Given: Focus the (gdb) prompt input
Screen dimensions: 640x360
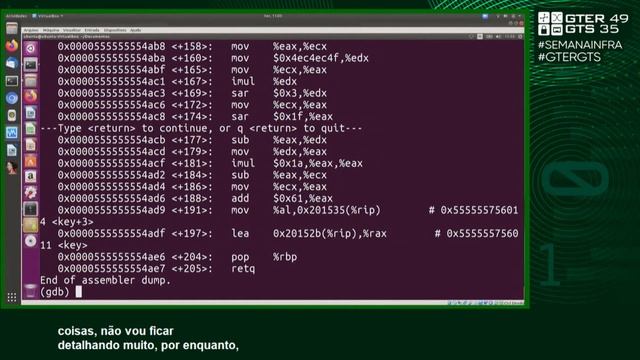Looking at the screenshot, I should point(78,291).
